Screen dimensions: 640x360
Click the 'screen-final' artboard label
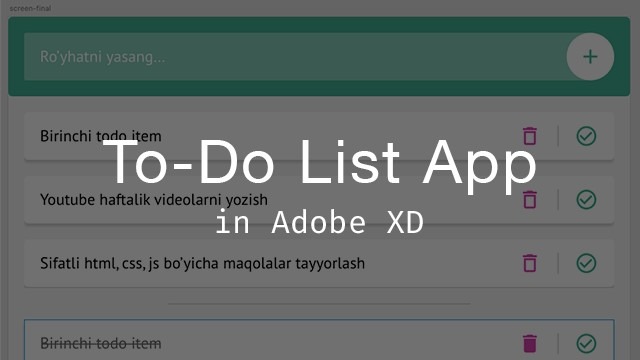click(x=30, y=8)
